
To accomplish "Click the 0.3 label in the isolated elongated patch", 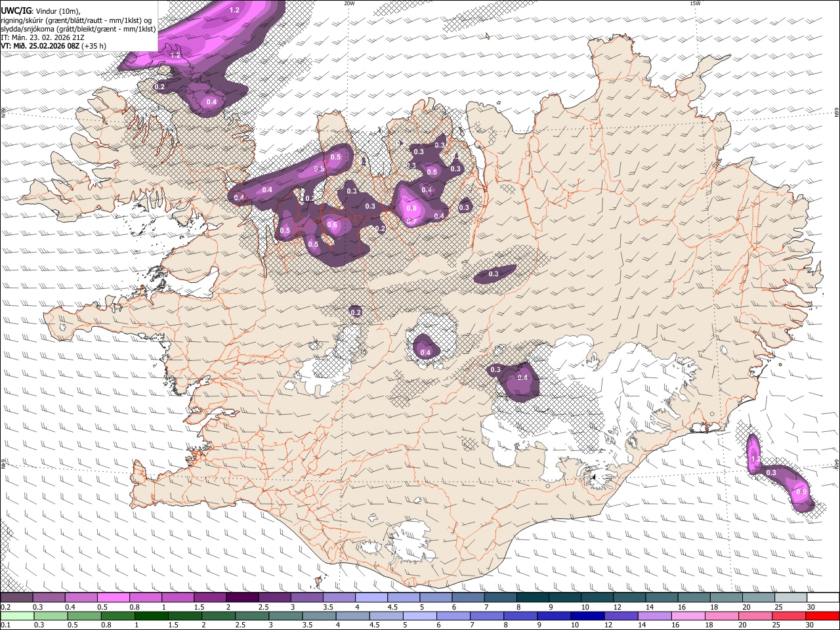I will (x=493, y=274).
